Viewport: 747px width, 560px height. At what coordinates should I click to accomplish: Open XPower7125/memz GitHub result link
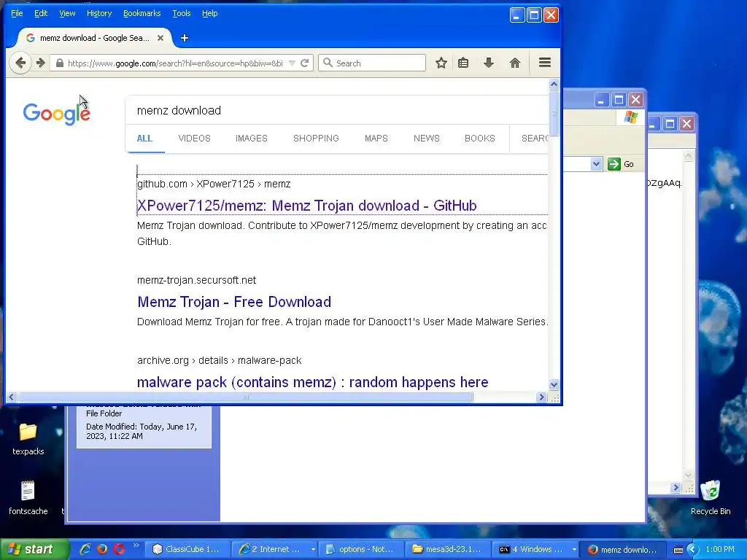point(307,206)
